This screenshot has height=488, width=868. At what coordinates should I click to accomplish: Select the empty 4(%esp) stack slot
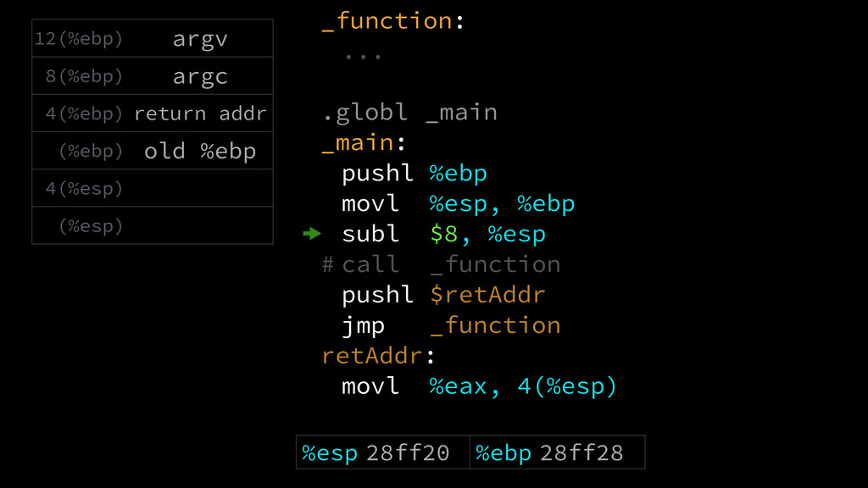tap(153, 188)
